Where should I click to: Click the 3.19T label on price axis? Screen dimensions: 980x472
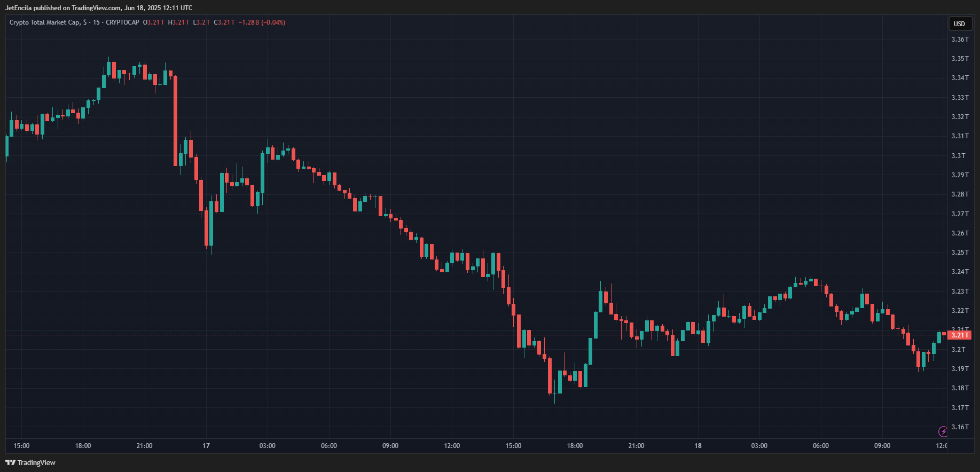959,369
